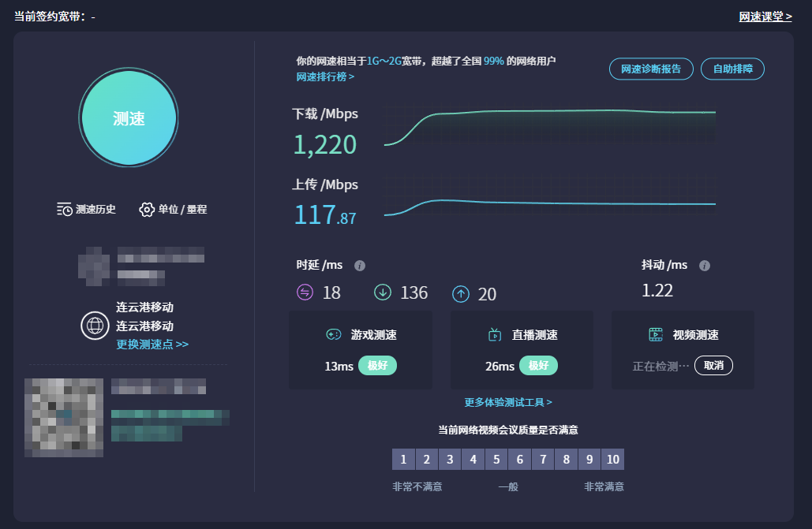
Task: Click the ping icon before latency 18
Action: (x=306, y=292)
